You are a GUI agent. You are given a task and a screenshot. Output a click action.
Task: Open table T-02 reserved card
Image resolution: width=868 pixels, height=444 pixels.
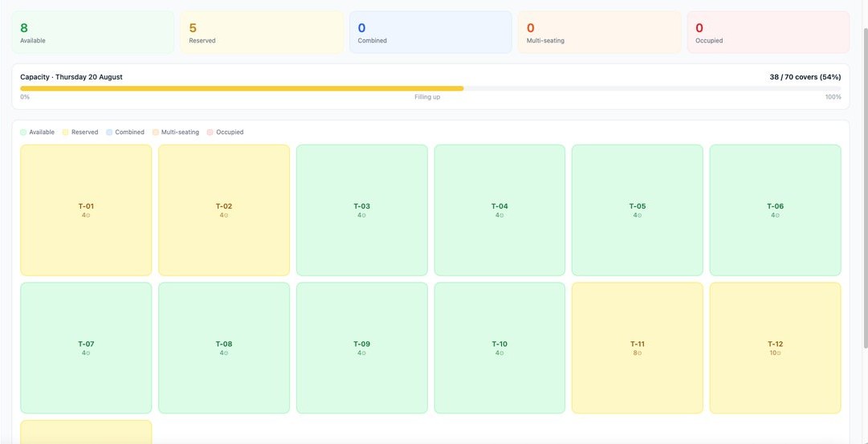pos(224,210)
